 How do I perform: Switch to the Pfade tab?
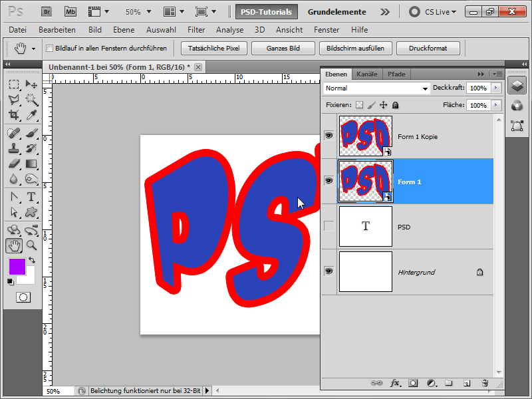point(396,74)
